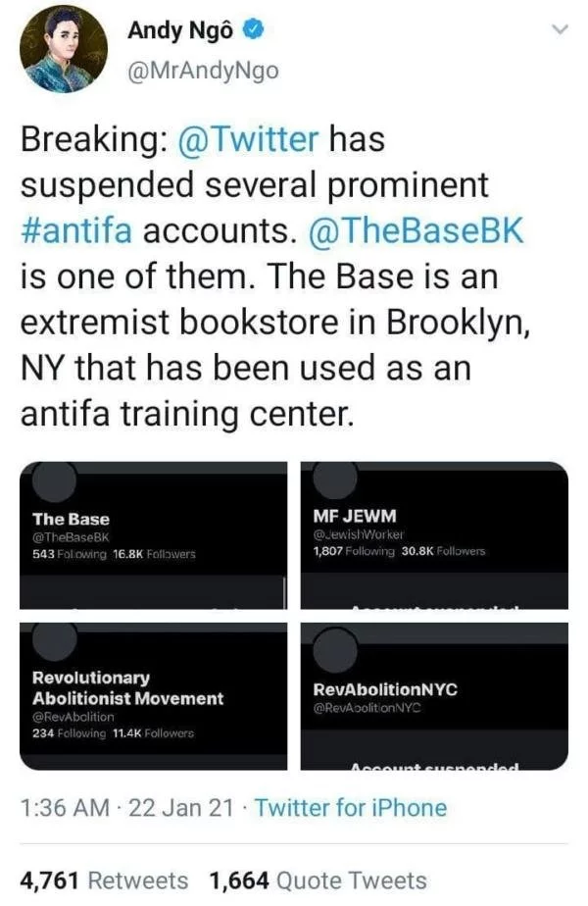Show the 4,761 Retweets list
The width and height of the screenshot is (588, 906).
[104, 881]
